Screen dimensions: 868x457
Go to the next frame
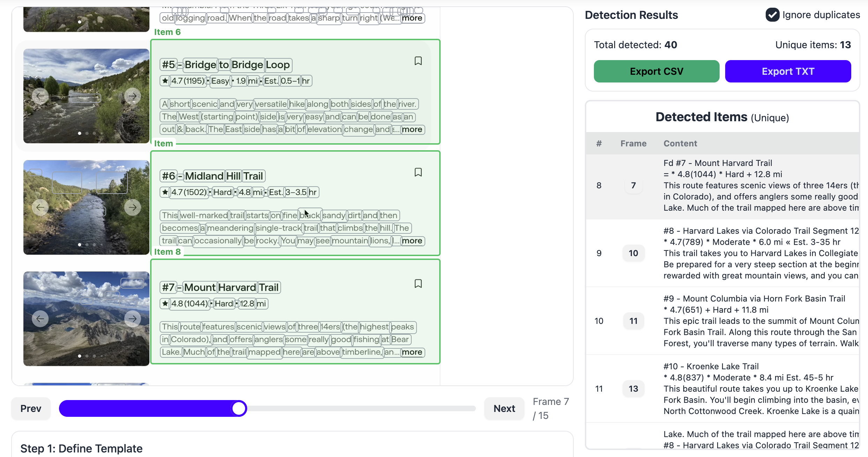point(504,408)
